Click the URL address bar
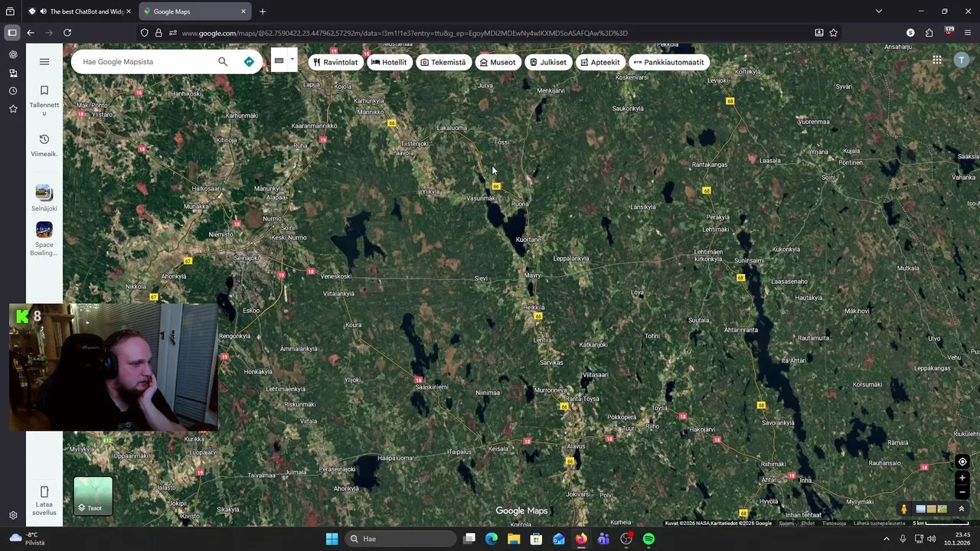 click(x=490, y=33)
